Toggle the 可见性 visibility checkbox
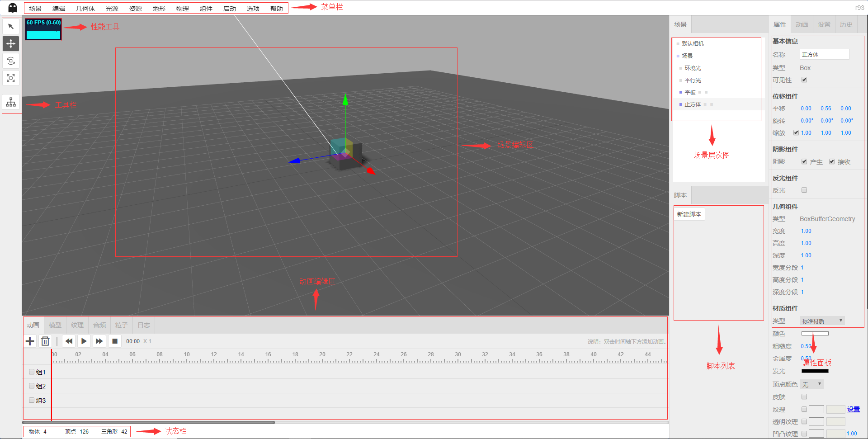Image resolution: width=868 pixels, height=439 pixels. (804, 80)
